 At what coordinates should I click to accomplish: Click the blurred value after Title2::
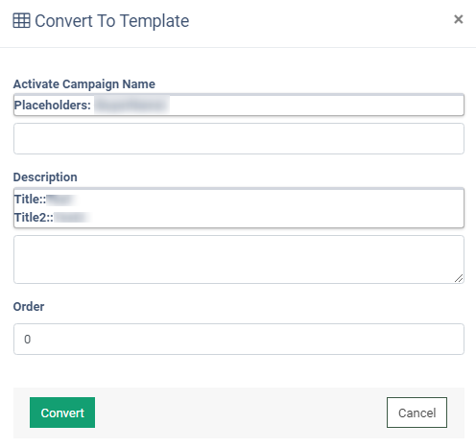point(72,218)
